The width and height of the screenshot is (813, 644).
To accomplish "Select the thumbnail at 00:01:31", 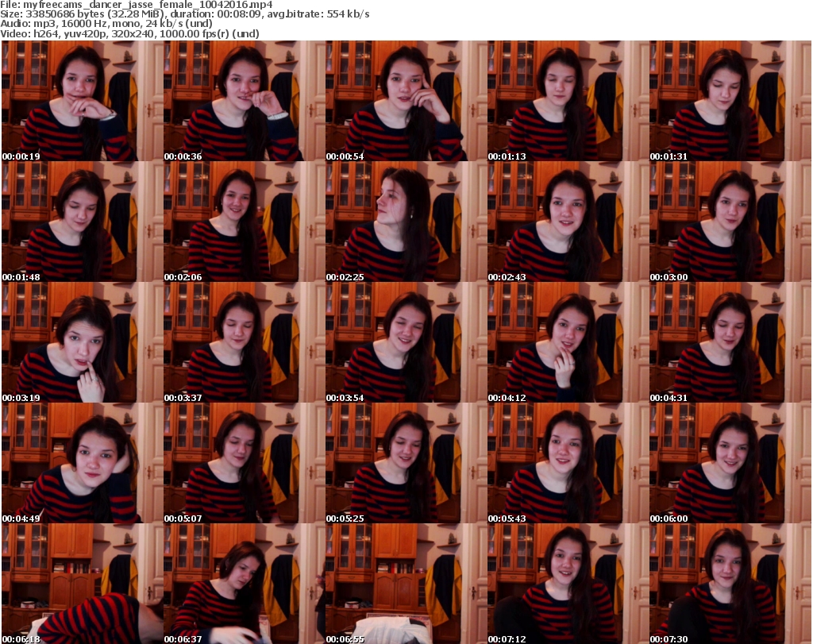I will (730, 101).
